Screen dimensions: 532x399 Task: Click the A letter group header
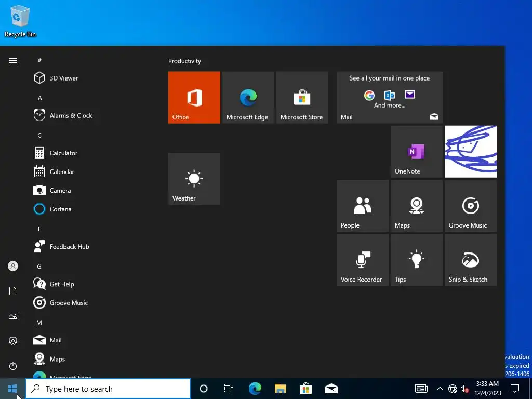pos(39,98)
